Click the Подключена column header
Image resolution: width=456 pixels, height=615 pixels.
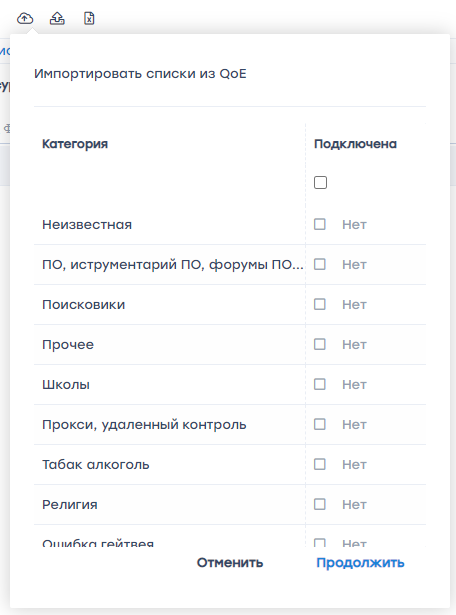[355, 144]
